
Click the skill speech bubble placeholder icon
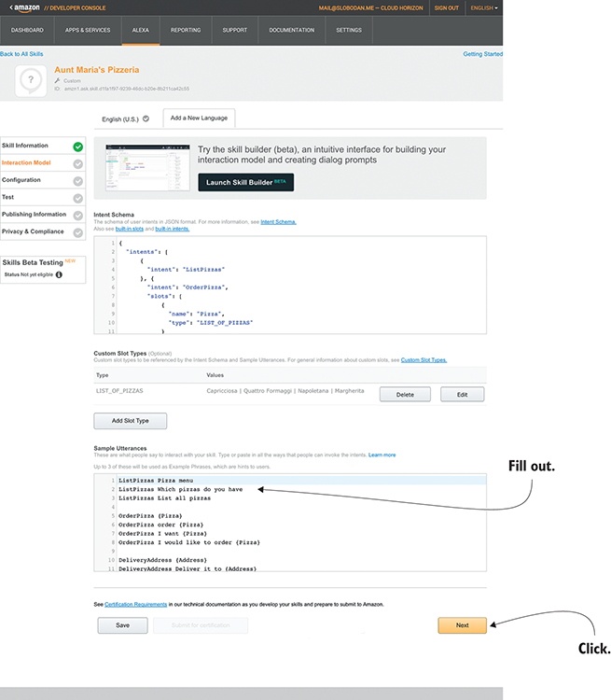(x=30, y=81)
